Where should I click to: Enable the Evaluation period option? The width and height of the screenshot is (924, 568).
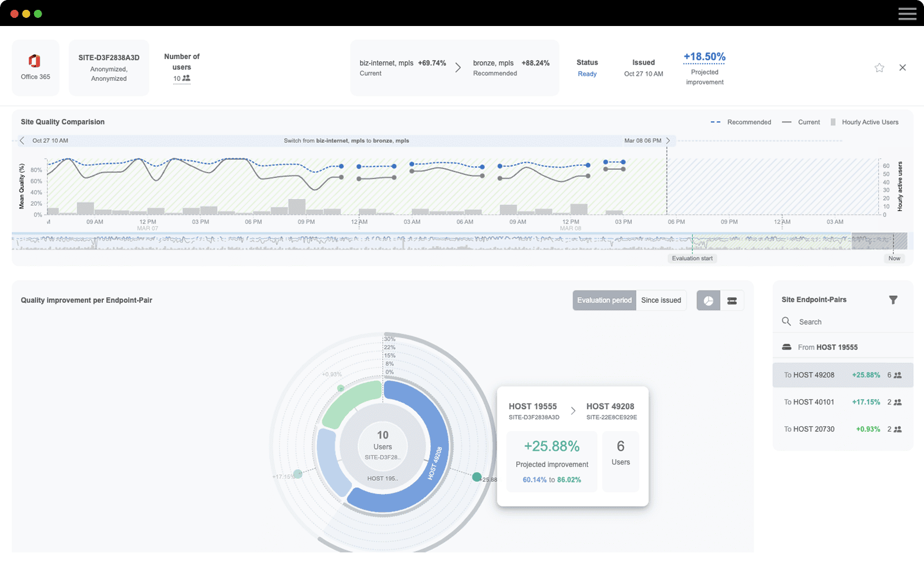(x=604, y=300)
